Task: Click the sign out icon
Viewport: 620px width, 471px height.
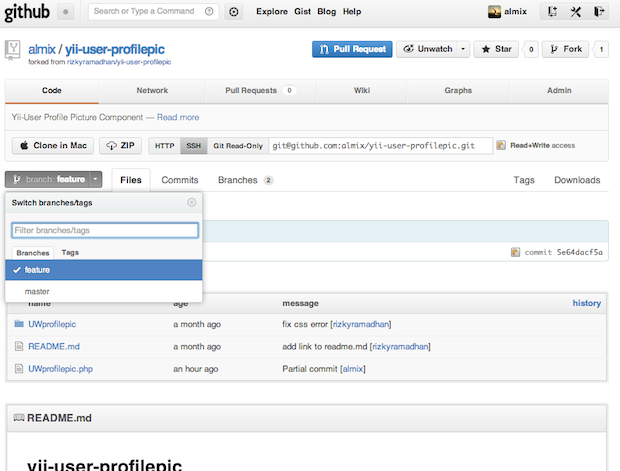Action: [599, 12]
